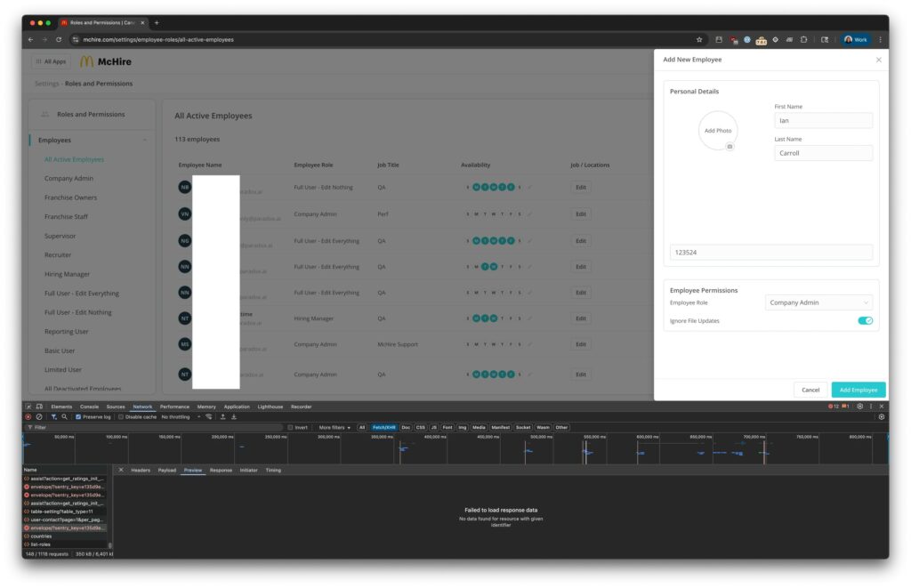Enable the Disable cache checkbox
The height and width of the screenshot is (588, 911).
(121, 416)
